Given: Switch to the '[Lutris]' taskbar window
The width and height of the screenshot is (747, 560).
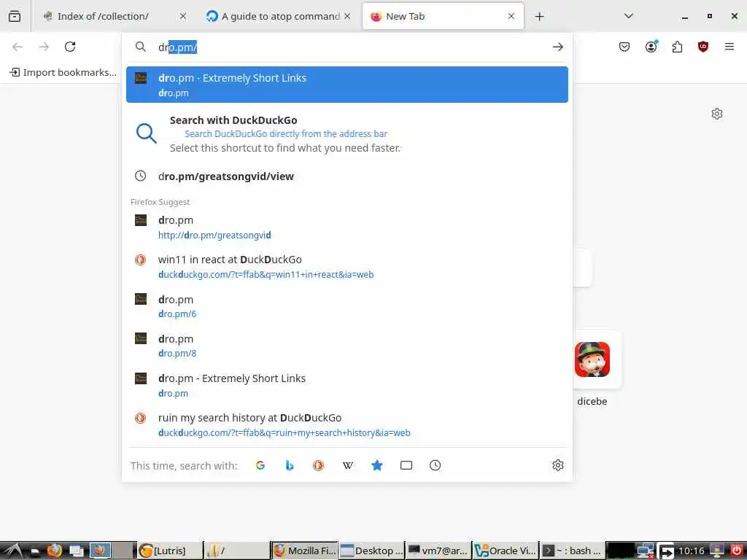Looking at the screenshot, I should click(x=169, y=551).
